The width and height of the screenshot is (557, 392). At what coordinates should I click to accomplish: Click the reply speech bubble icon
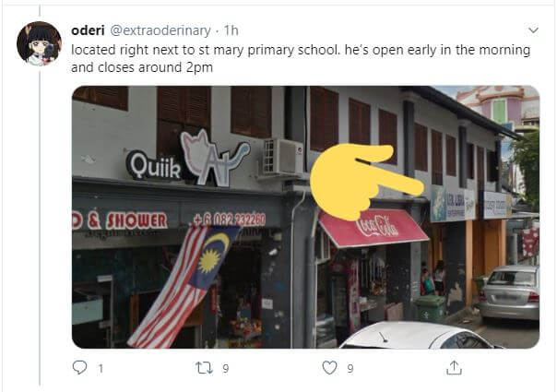tap(79, 367)
